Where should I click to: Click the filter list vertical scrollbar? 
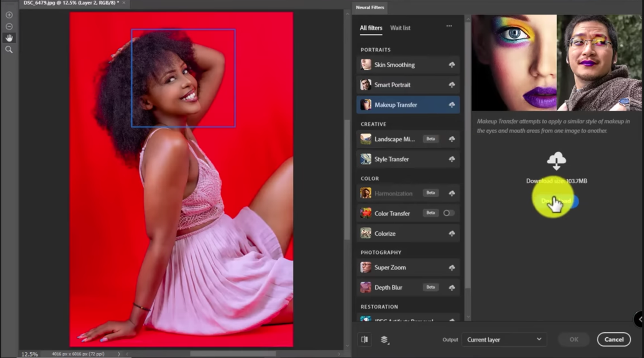pos(468,153)
